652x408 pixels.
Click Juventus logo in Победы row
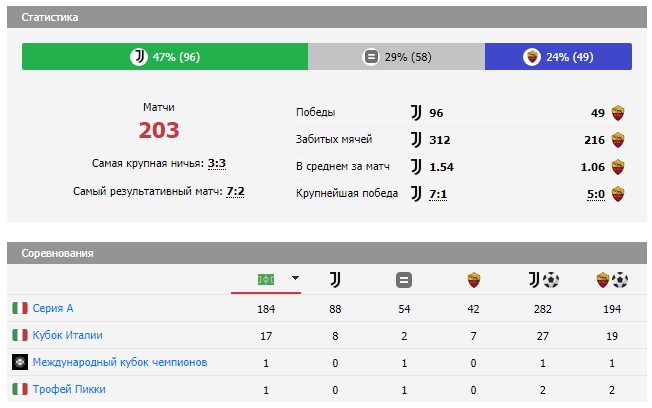pos(416,113)
